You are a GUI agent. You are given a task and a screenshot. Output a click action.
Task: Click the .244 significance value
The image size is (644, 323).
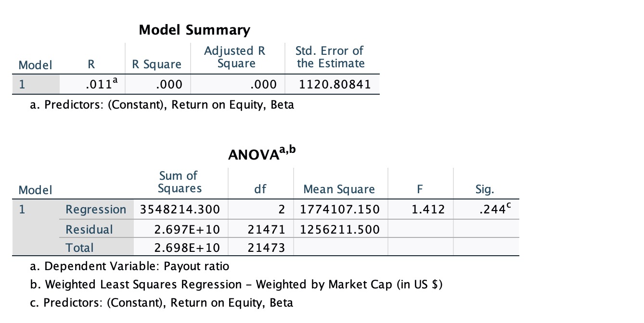click(x=487, y=210)
